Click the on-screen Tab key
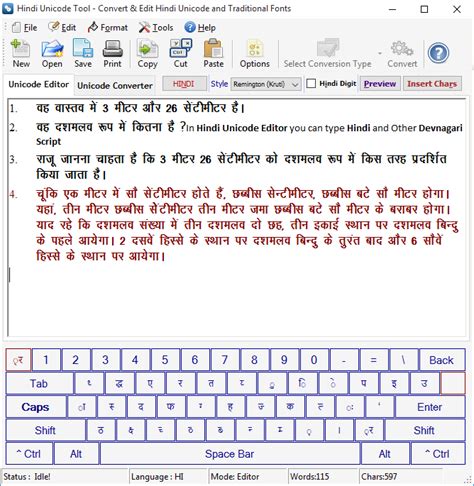This screenshot has width=474, height=486. 39,383
